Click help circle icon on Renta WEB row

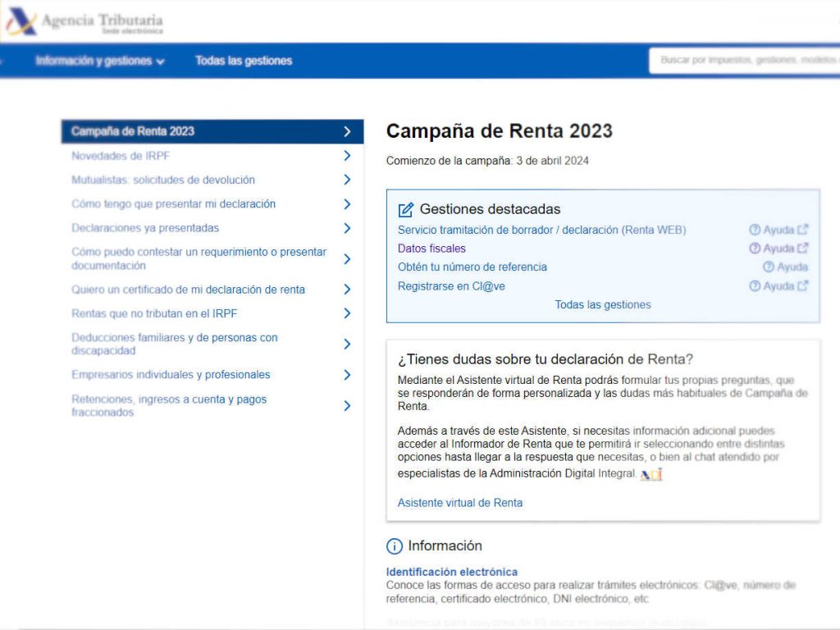755,230
